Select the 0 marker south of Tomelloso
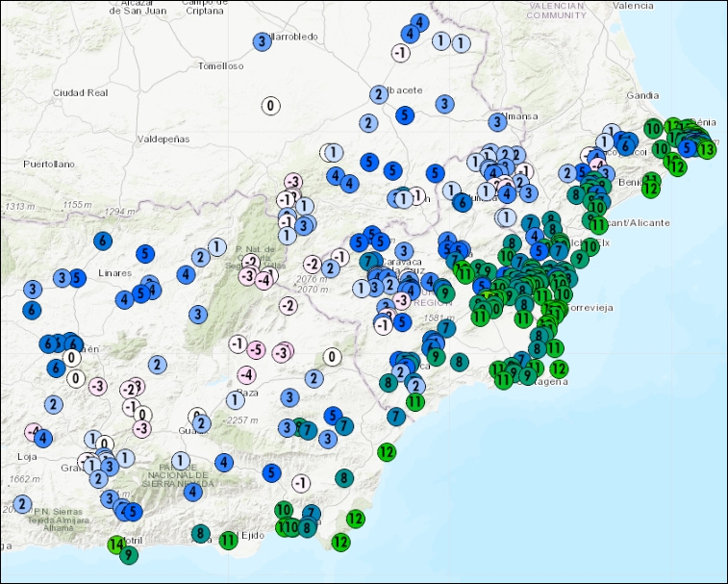Screen dimensions: 728x584 pos(270,106)
